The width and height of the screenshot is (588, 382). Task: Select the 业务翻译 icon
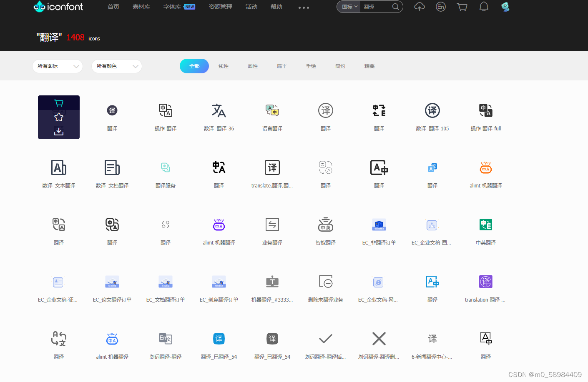coord(272,225)
